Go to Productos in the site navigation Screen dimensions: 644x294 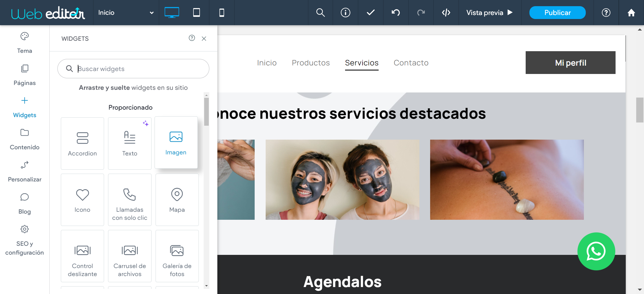[311, 63]
